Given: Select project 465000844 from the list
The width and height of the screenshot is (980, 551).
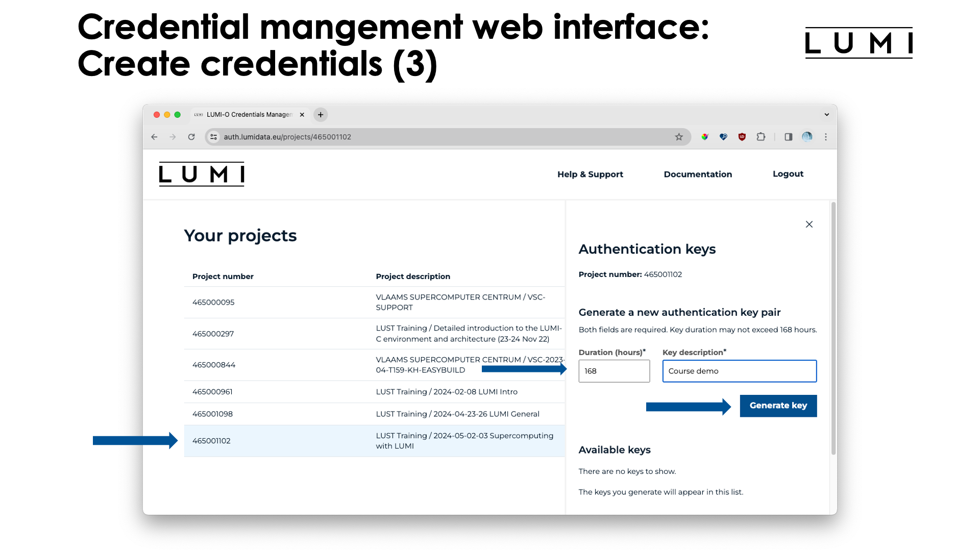Looking at the screenshot, I should (x=213, y=365).
